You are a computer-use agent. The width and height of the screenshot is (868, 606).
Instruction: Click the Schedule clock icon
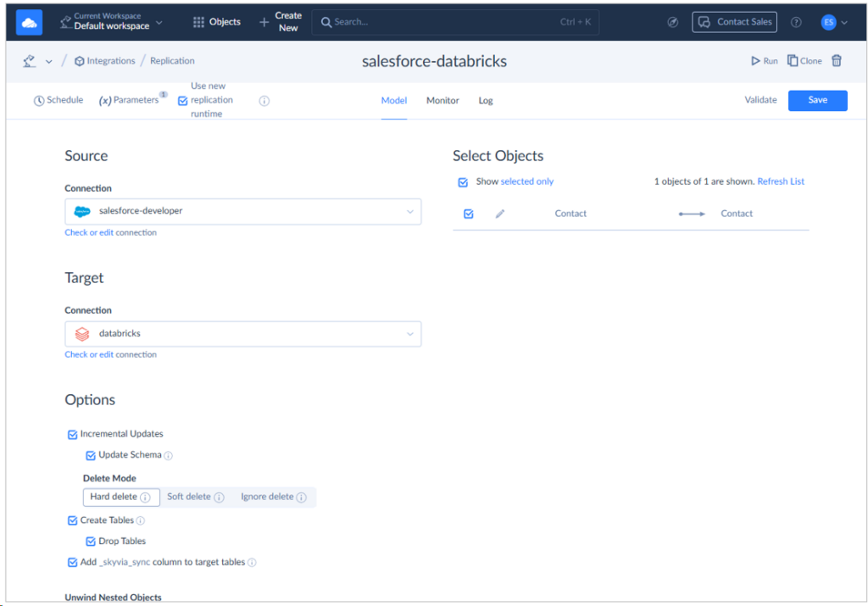[x=39, y=101]
